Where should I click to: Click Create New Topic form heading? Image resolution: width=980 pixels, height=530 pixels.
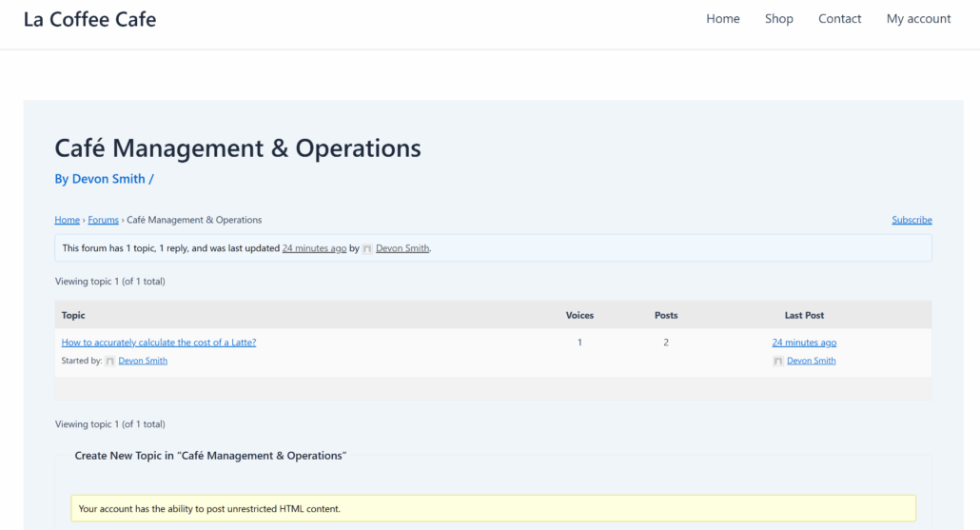click(210, 456)
